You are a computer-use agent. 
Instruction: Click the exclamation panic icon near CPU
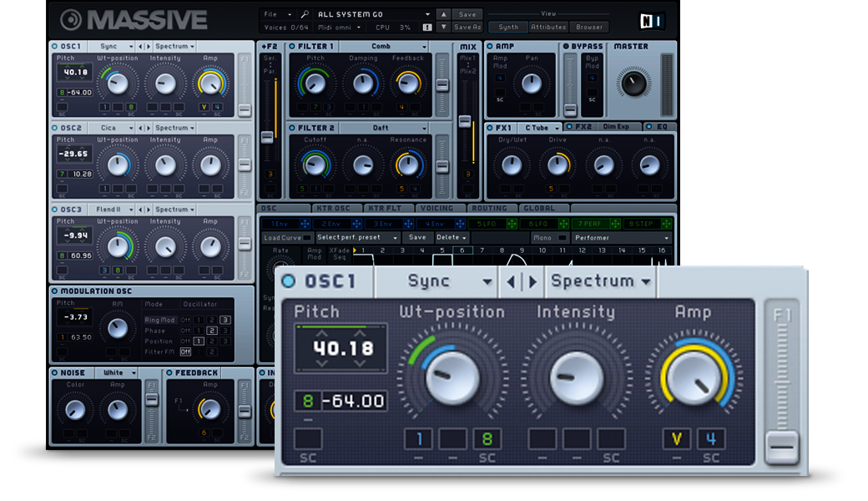[427, 27]
